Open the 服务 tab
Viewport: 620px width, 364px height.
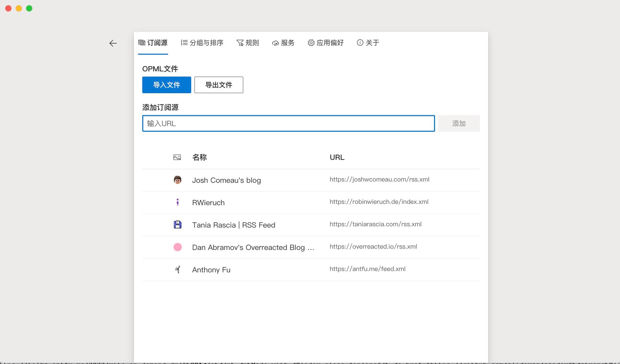point(283,43)
